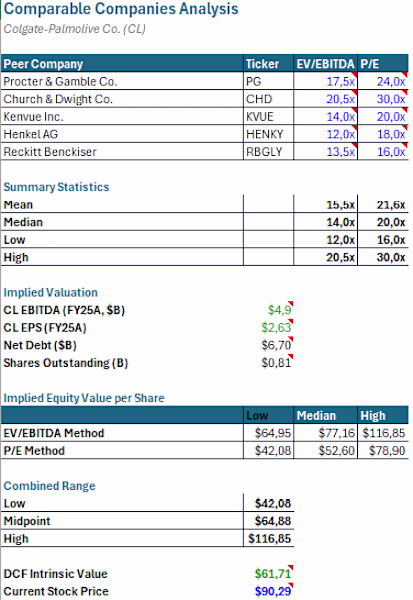
Task: Click the Combined Range Midpoint value $64,88
Action: point(268,521)
